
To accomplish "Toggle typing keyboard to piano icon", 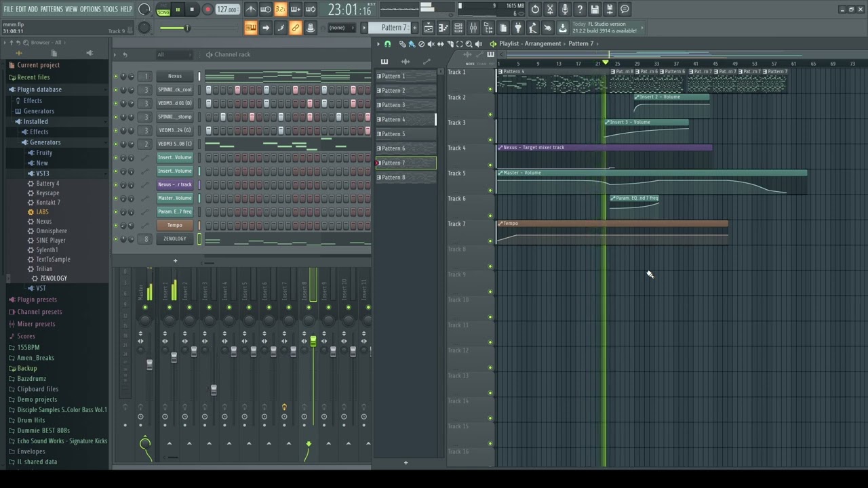I will tap(251, 28).
